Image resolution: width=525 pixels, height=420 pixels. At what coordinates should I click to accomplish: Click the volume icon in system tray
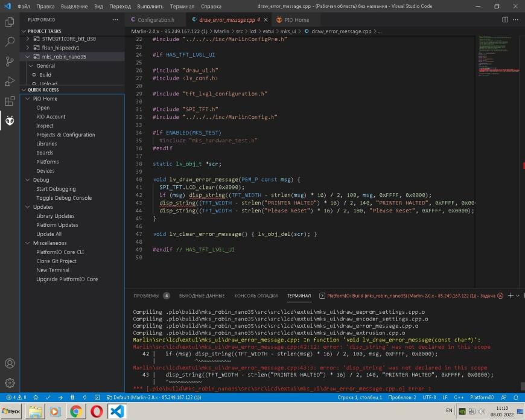(x=482, y=412)
